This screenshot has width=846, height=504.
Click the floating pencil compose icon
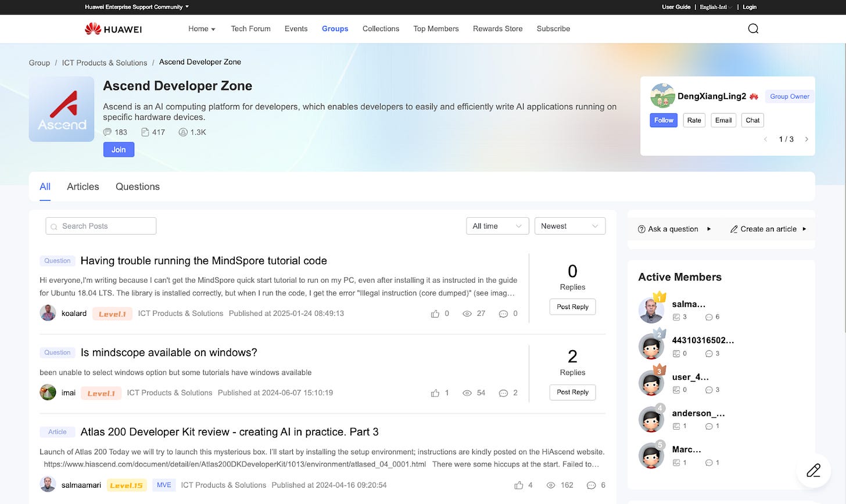(813, 470)
